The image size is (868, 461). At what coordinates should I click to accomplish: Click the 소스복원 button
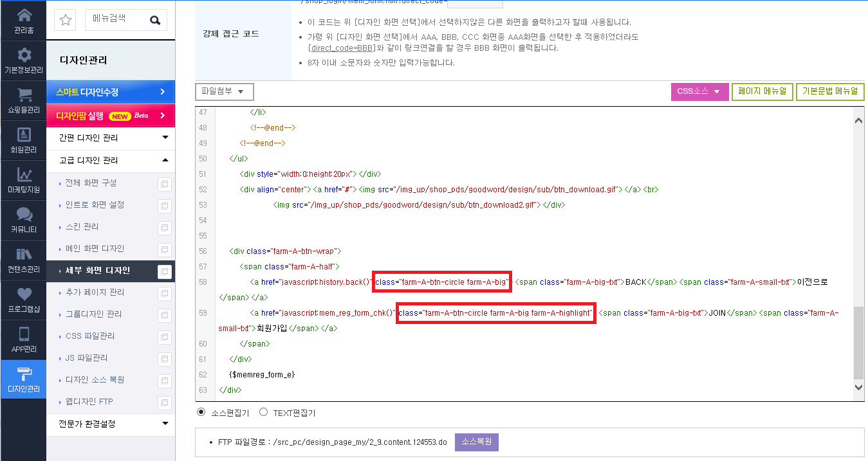click(x=477, y=442)
